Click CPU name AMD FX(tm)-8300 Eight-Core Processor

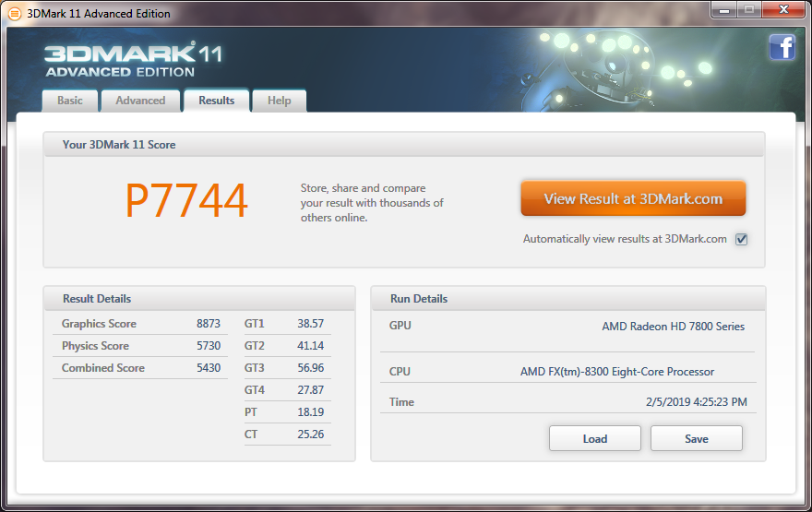point(617,372)
